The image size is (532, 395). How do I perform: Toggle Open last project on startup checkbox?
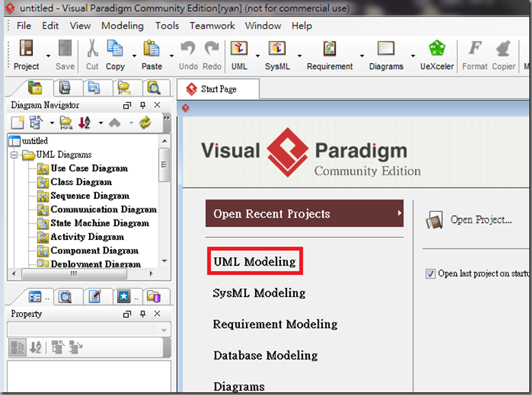click(431, 274)
